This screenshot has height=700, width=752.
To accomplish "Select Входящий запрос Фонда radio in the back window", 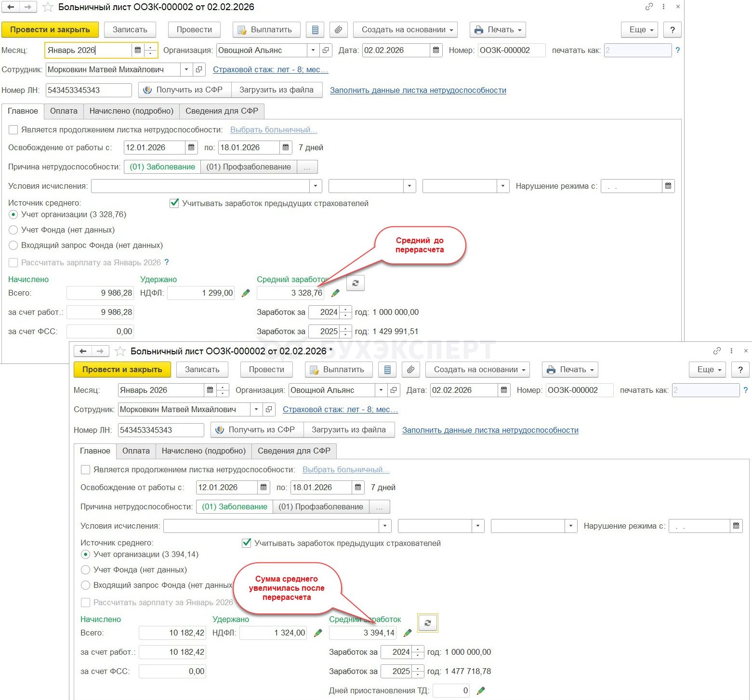I will click(x=13, y=246).
